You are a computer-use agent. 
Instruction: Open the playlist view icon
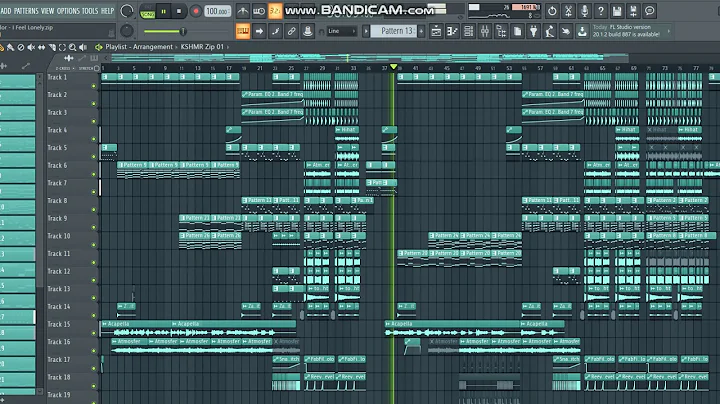click(436, 31)
